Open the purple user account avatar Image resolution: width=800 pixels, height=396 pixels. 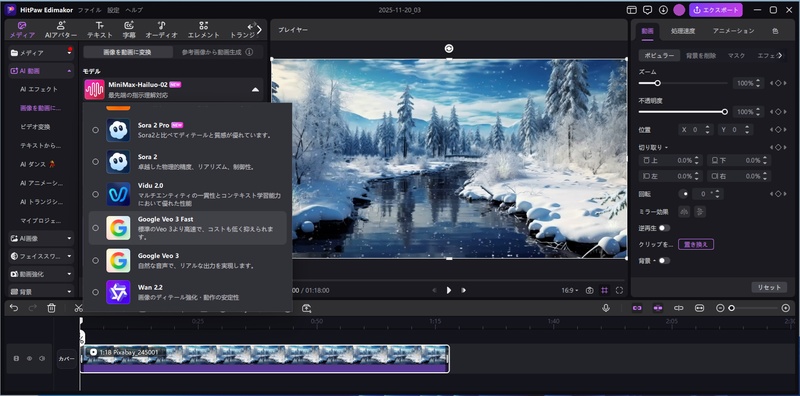[679, 10]
